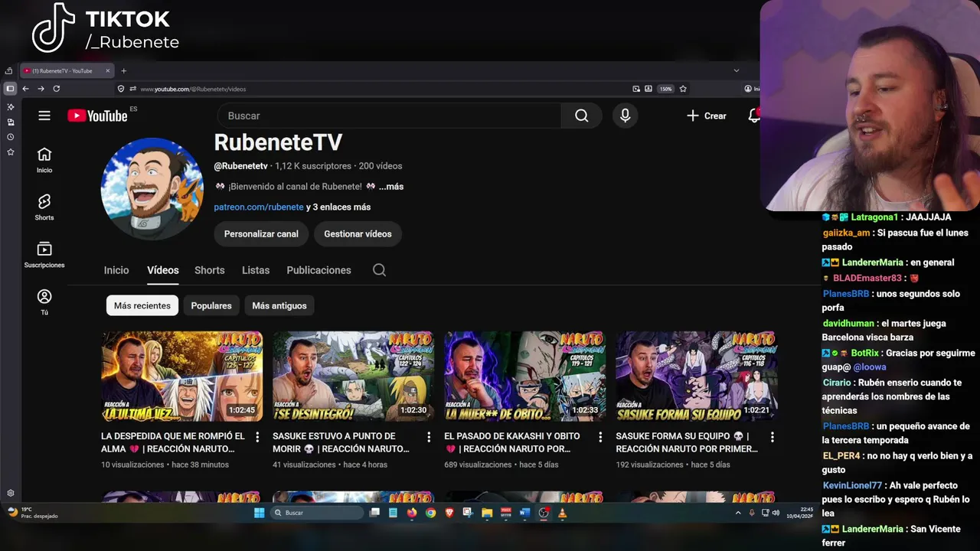980x551 pixels.
Task: Open Firefox from the taskbar
Action: pos(412,513)
